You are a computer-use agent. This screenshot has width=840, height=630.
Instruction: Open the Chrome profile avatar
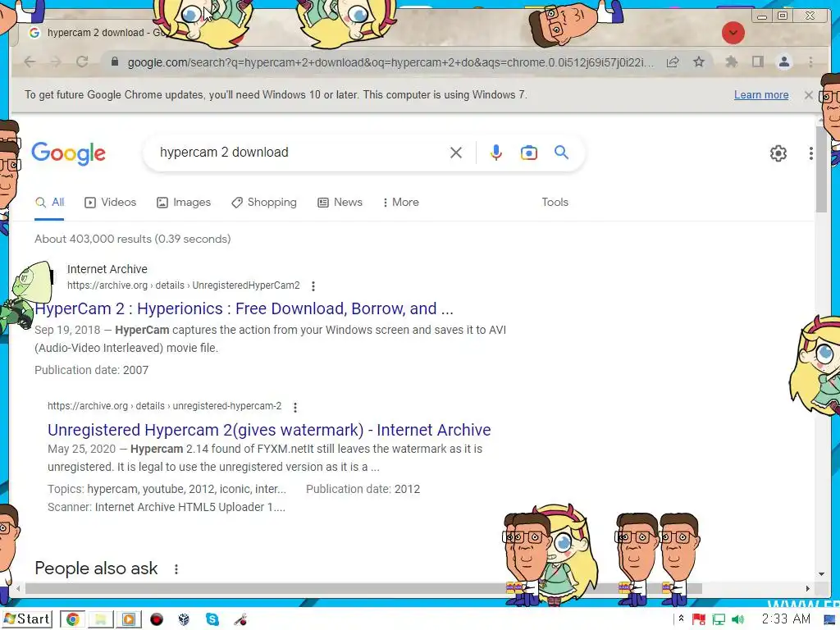click(783, 62)
